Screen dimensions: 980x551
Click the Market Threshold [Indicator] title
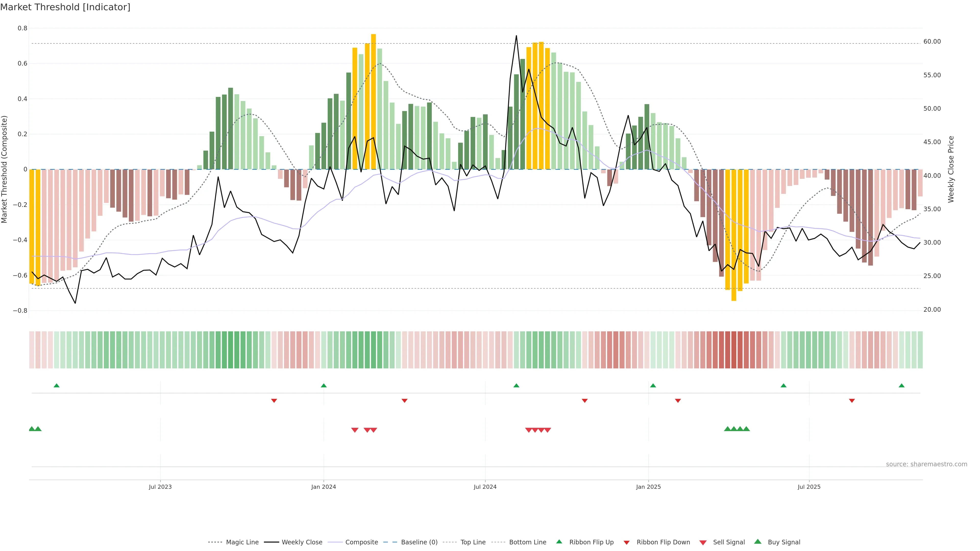(x=65, y=7)
